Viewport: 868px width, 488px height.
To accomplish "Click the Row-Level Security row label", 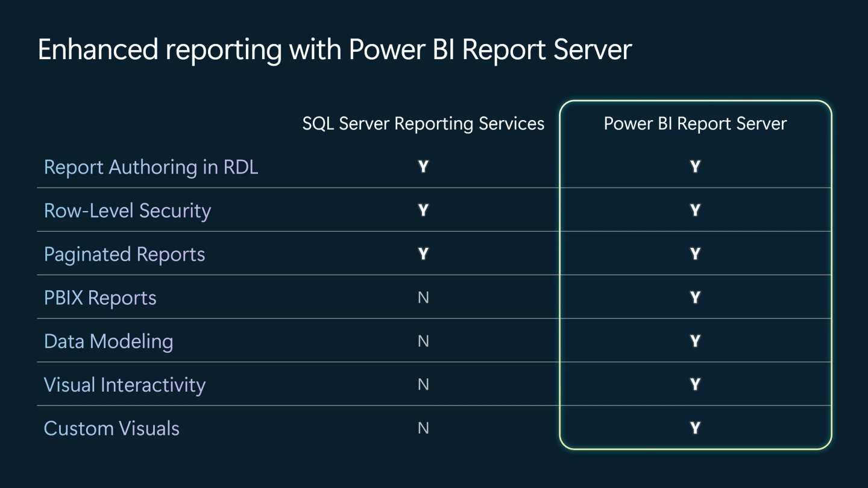I will click(x=127, y=211).
